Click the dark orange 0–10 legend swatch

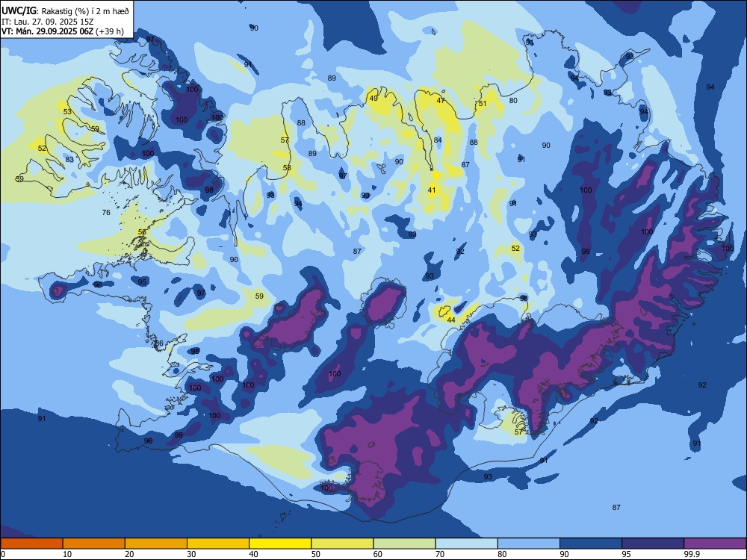[31, 544]
